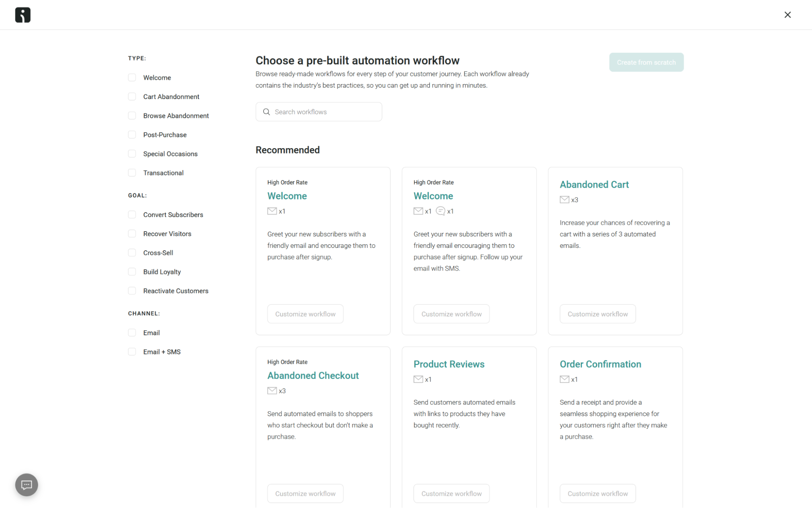Image resolution: width=812 pixels, height=508 pixels.
Task: Customize the Abandoned Cart workflow
Action: (597, 314)
